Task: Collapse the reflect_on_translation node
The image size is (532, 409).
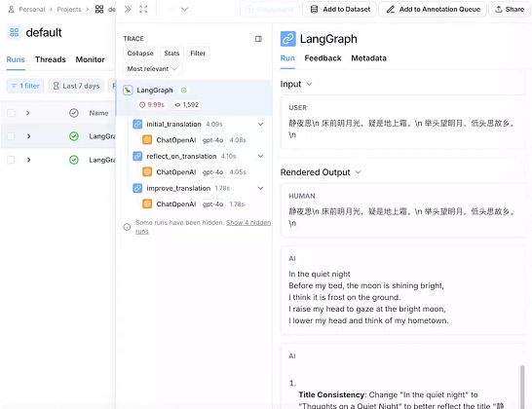Action: tap(260, 157)
